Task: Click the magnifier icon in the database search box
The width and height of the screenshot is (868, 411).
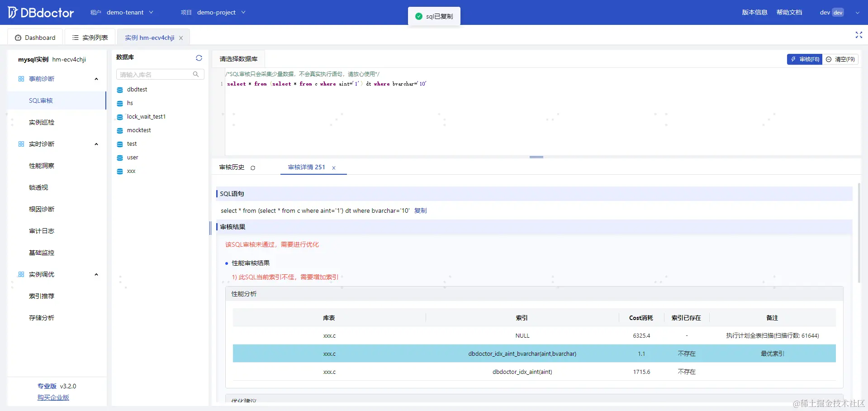Action: pyautogui.click(x=196, y=74)
